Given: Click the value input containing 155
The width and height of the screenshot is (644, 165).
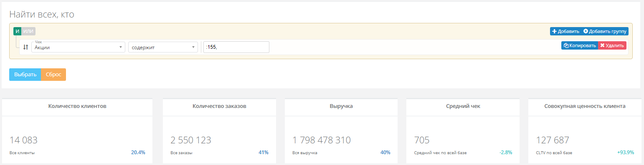Looking at the screenshot, I should (x=236, y=47).
